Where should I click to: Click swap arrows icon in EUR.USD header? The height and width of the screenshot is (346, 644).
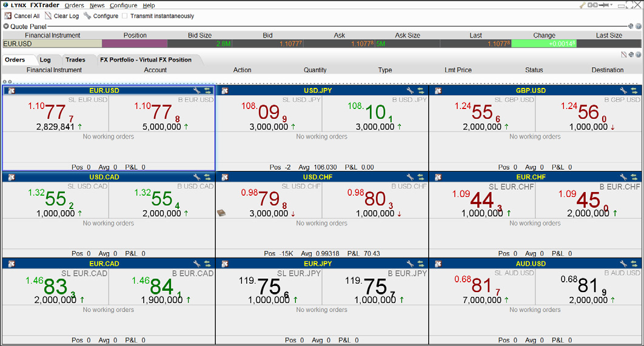point(207,91)
